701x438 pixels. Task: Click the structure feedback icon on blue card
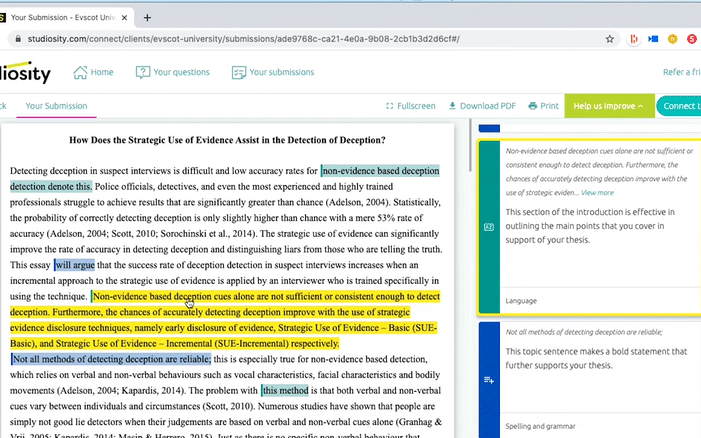coord(489,380)
